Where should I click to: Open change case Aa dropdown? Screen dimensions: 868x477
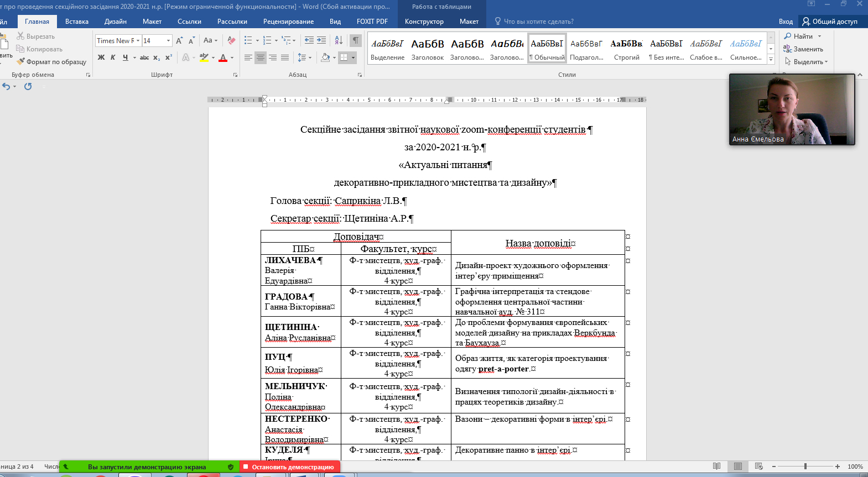[x=210, y=40]
